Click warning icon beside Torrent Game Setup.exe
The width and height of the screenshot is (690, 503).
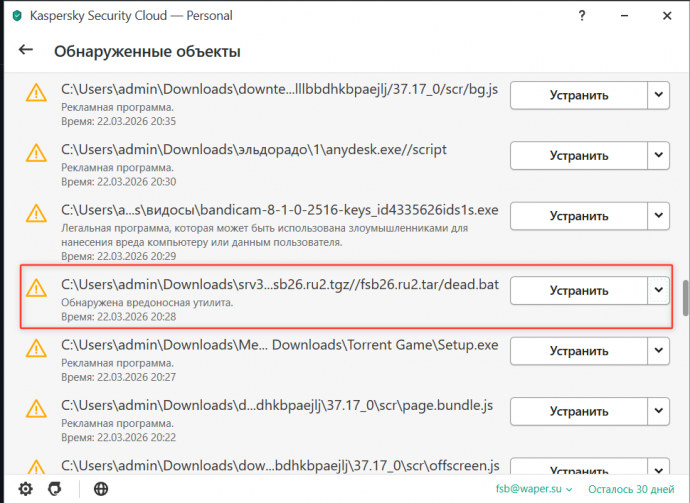37,350
